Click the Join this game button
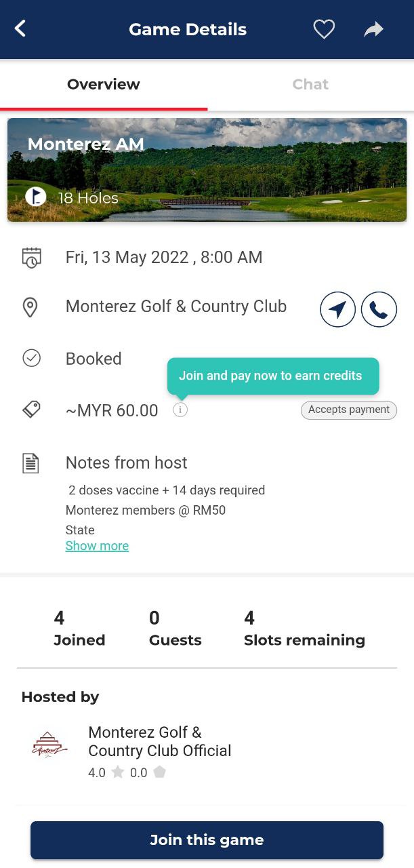 pyautogui.click(x=207, y=840)
